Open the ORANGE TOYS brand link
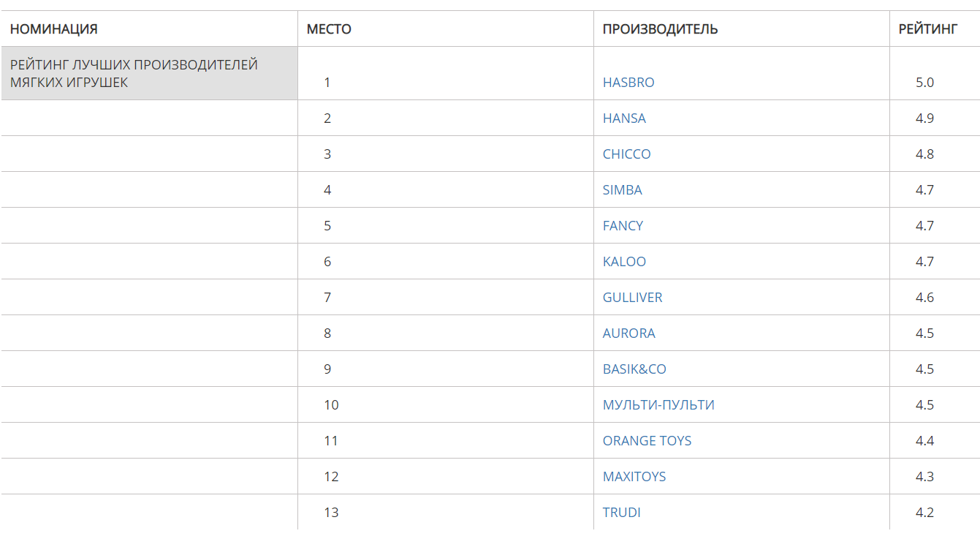Screen dimensions: 980x539 point(647,441)
